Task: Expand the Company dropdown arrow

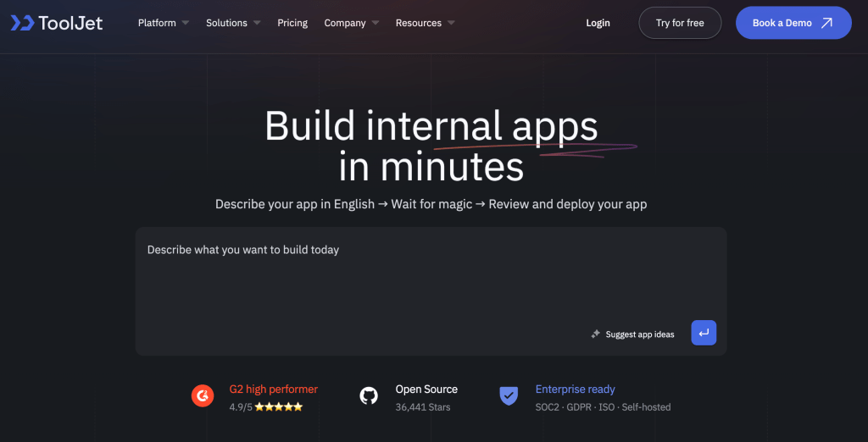Action: (x=375, y=23)
